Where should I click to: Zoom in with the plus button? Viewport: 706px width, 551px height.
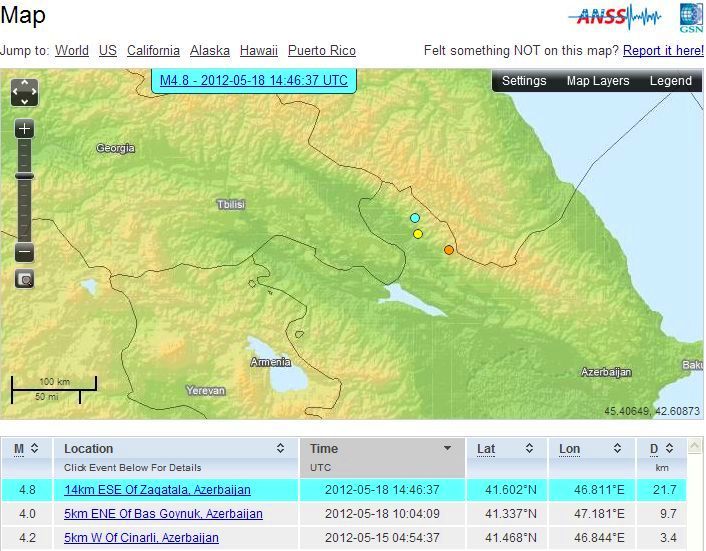click(x=25, y=129)
